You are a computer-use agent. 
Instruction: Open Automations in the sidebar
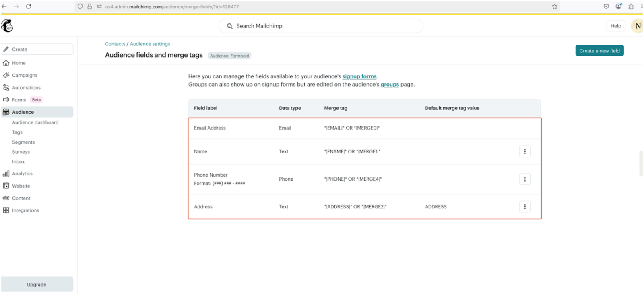26,88
